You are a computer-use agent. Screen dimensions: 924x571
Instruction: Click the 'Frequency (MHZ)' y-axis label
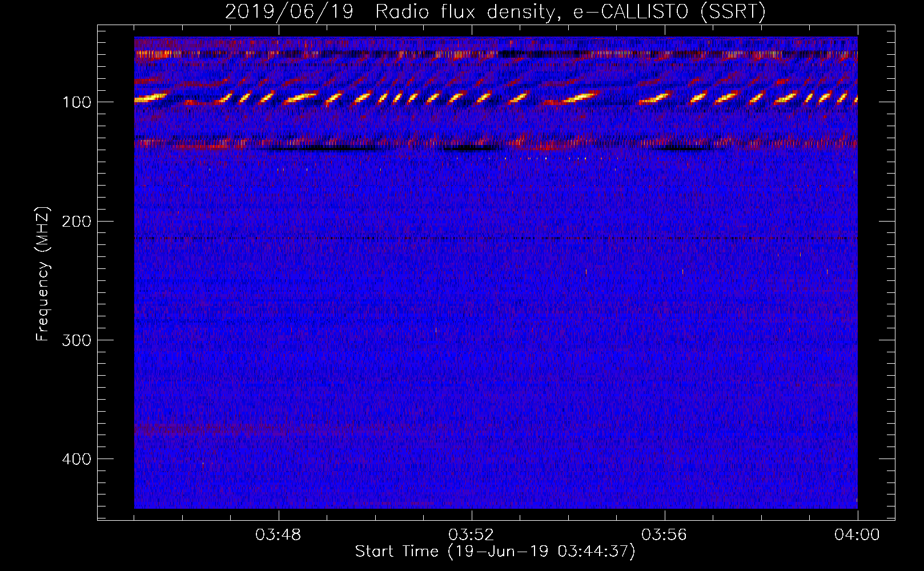43,274
